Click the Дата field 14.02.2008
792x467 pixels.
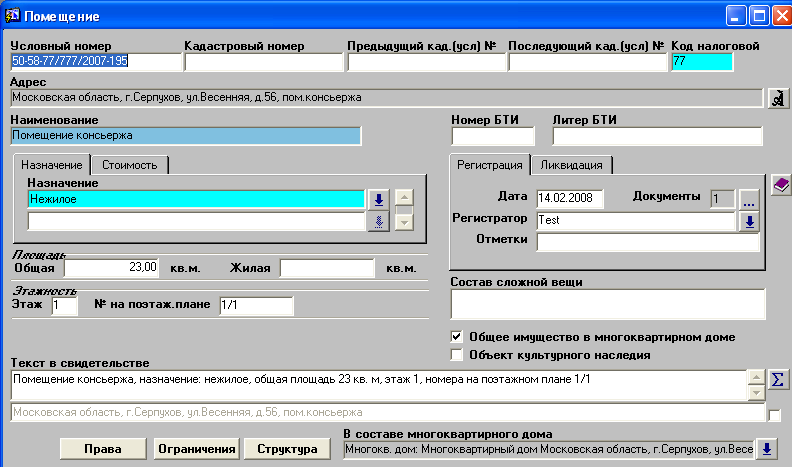click(x=570, y=198)
